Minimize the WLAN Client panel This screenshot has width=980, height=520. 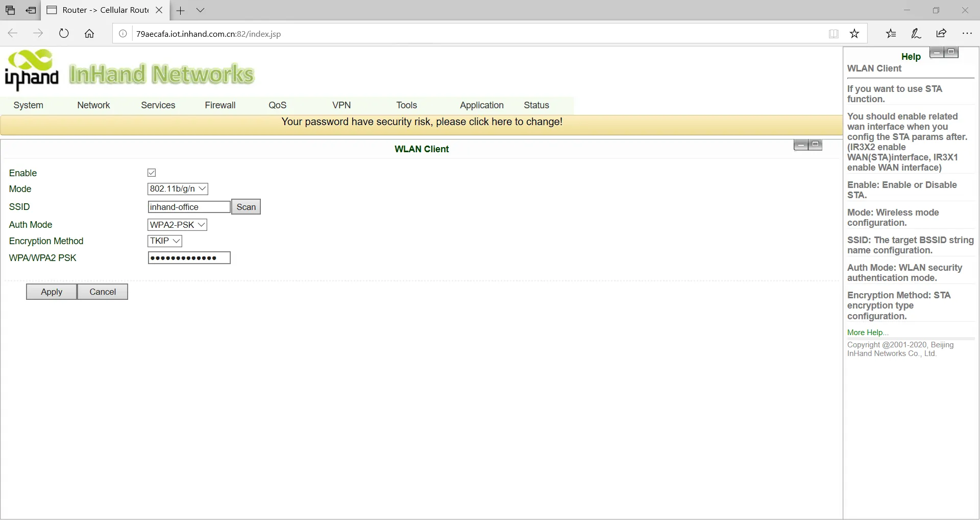(x=801, y=145)
